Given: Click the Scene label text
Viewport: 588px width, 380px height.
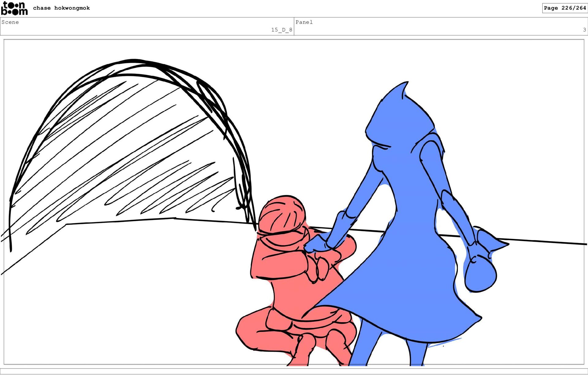Looking at the screenshot, I should click(10, 22).
